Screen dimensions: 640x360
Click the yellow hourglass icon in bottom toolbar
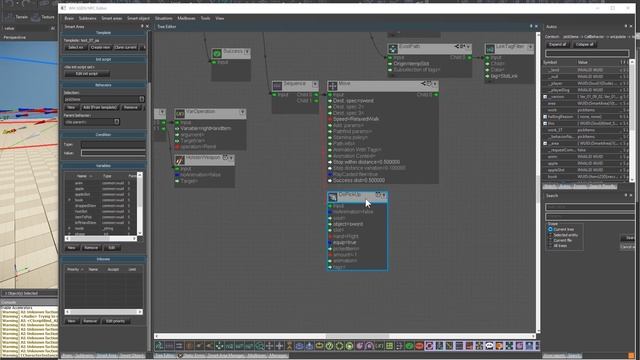(x=289, y=346)
